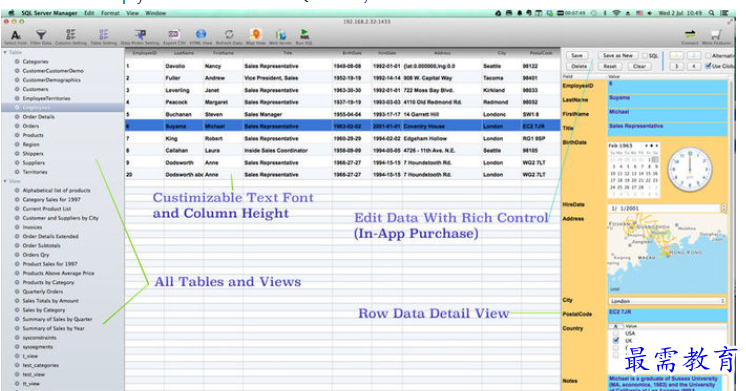Open the City London dropdown
Screen dimensions: 746x391
(667, 301)
